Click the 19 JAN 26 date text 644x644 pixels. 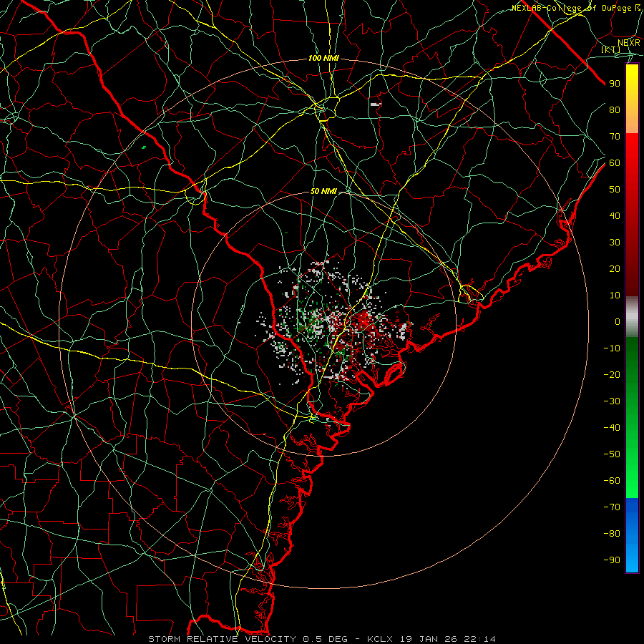429,639
